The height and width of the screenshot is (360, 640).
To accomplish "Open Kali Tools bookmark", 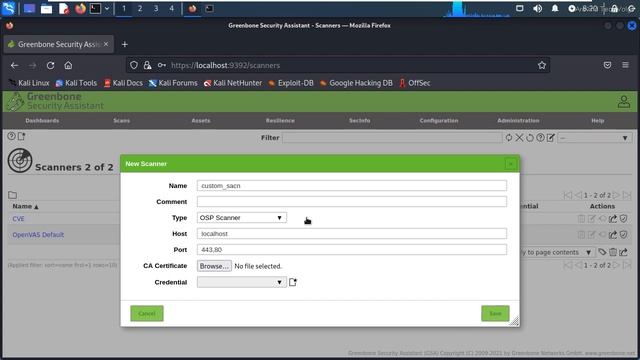I will coord(76,83).
